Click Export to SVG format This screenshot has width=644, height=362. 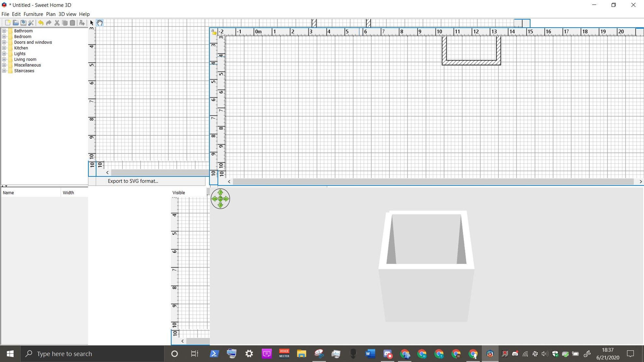tap(133, 181)
